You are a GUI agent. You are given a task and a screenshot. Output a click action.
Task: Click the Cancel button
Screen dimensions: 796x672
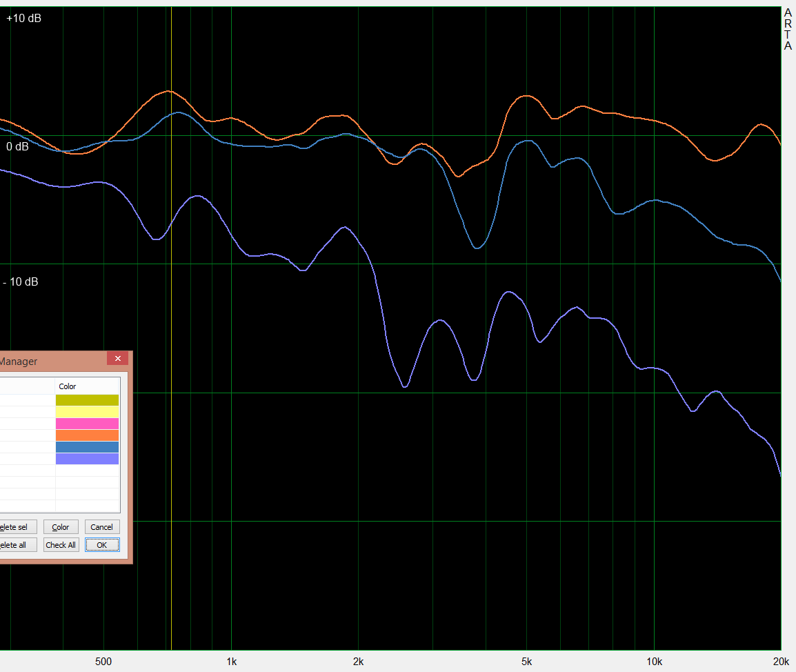(x=102, y=526)
